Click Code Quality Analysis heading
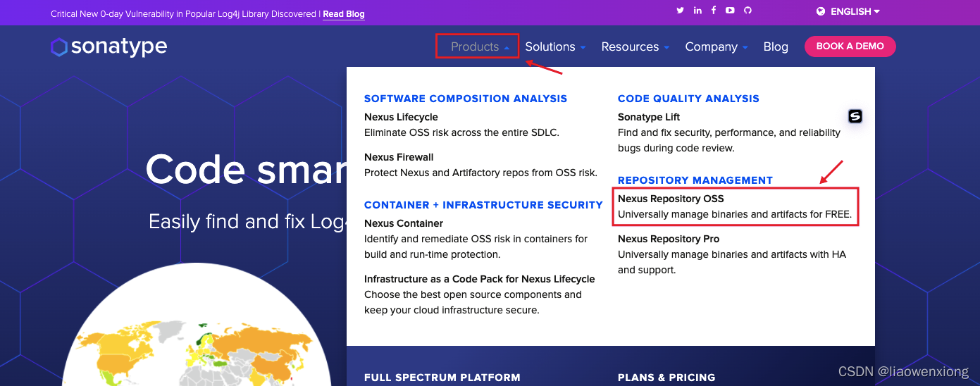Image resolution: width=980 pixels, height=386 pixels. coord(688,99)
